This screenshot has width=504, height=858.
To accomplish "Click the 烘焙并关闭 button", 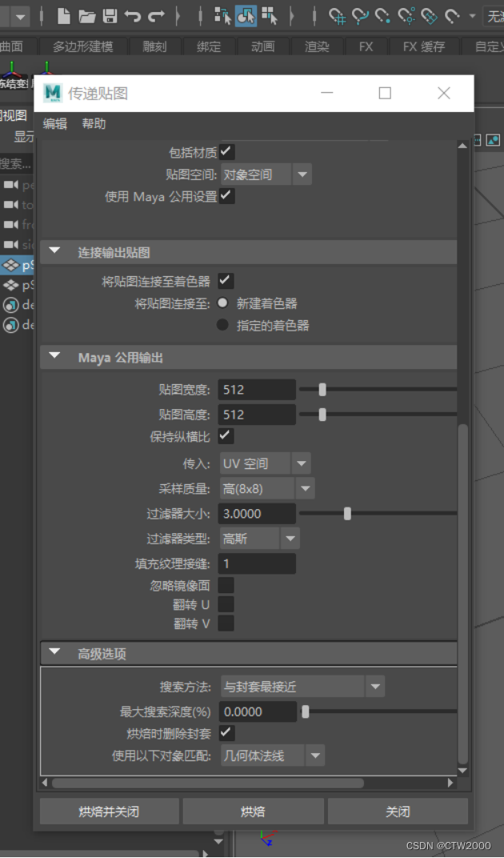I will pos(110,811).
